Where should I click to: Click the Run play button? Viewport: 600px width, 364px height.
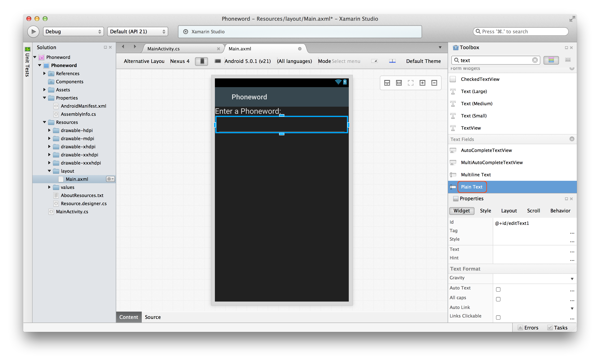pos(33,32)
